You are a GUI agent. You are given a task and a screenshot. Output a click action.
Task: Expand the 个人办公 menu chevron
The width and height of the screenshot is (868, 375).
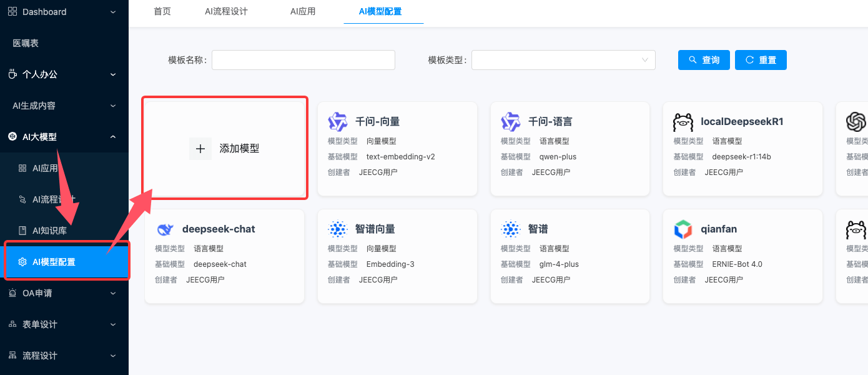click(x=113, y=74)
